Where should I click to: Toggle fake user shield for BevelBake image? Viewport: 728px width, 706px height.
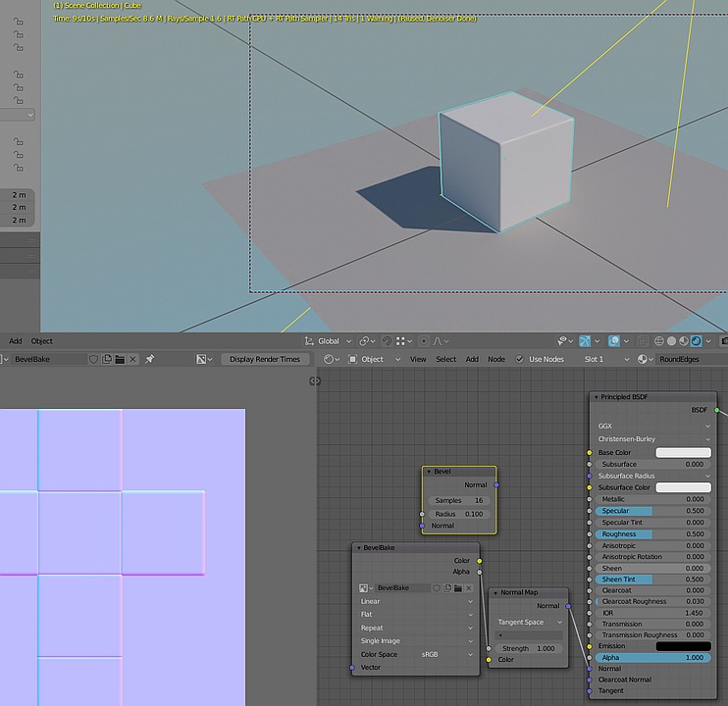pyautogui.click(x=94, y=360)
